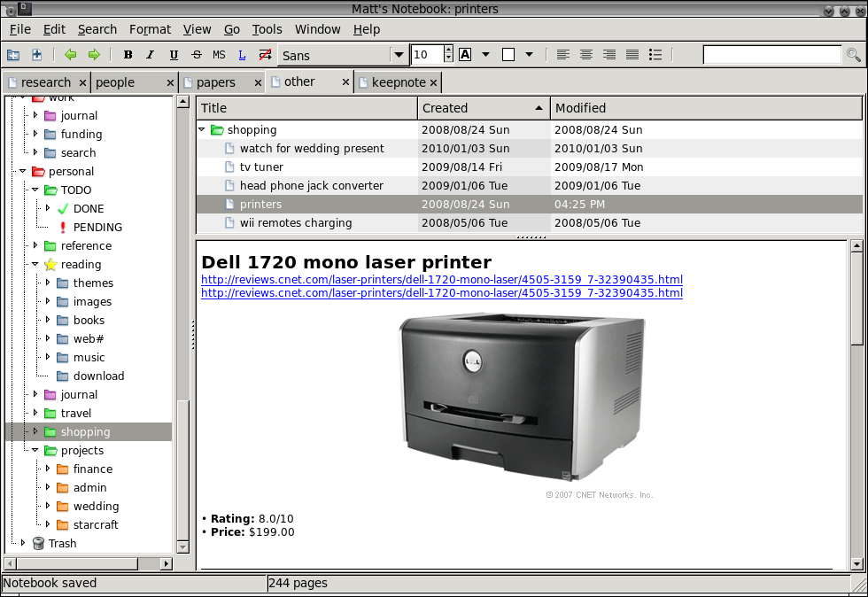Toggle italic formatting

click(151, 55)
